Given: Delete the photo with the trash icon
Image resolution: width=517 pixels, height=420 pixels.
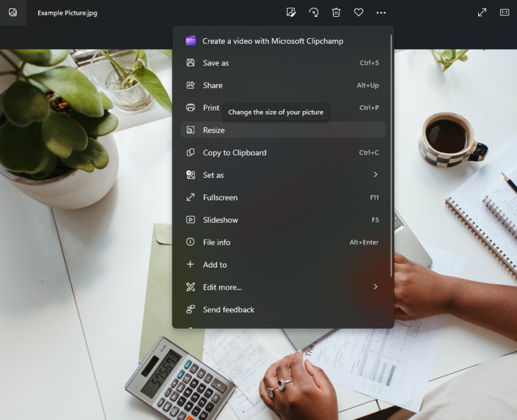Looking at the screenshot, I should pos(336,12).
